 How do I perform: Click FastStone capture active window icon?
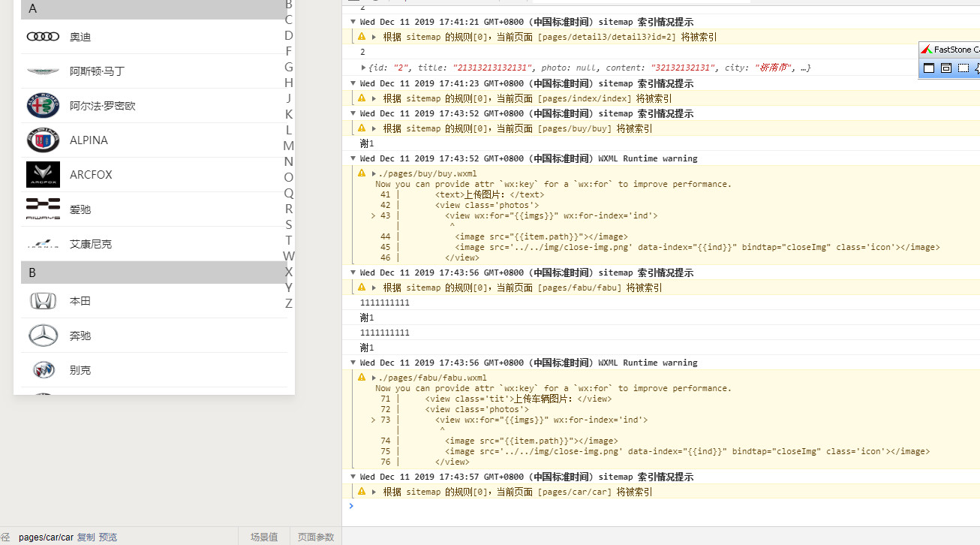(x=929, y=68)
